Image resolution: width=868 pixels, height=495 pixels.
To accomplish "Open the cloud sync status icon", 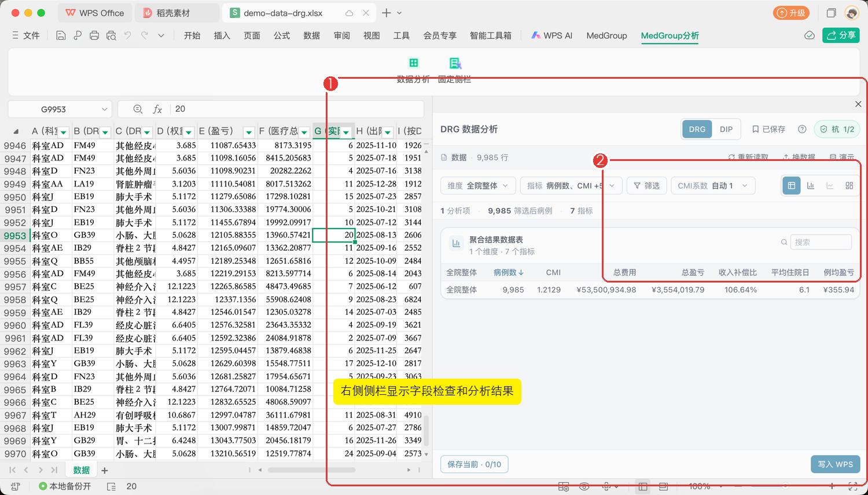I will 810,35.
